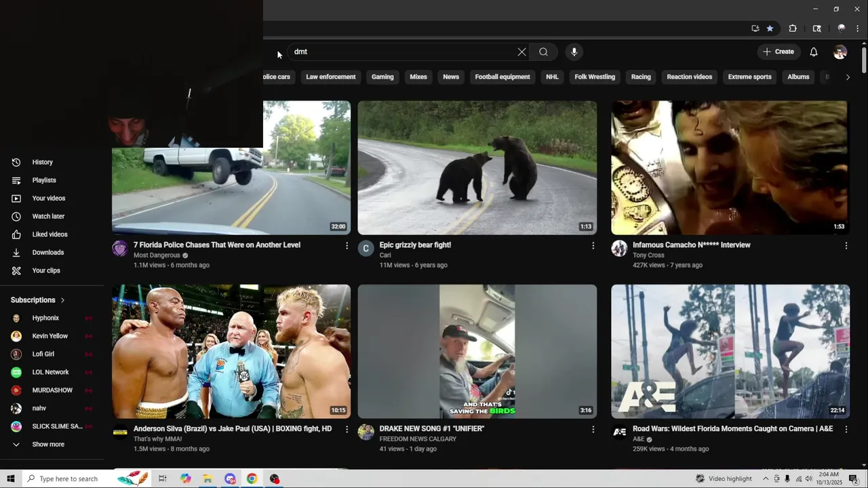Select the NHL filter chip

coord(552,77)
